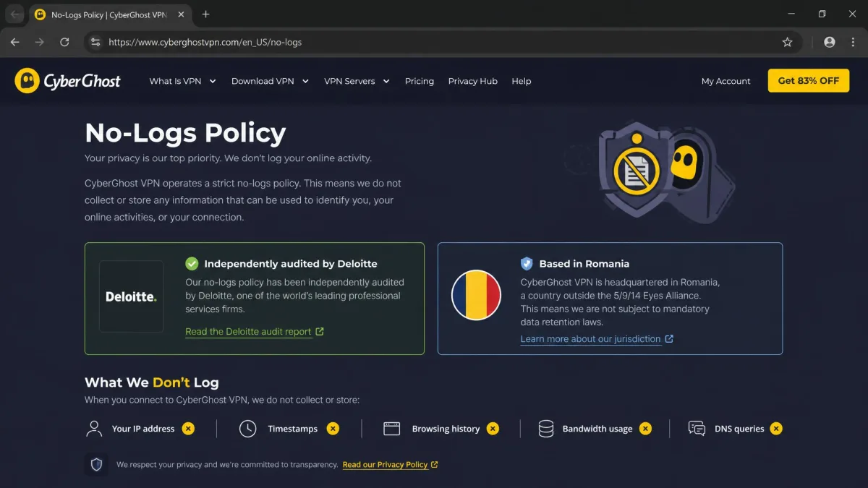Click the Romania flag icon
The image size is (868, 488).
476,295
